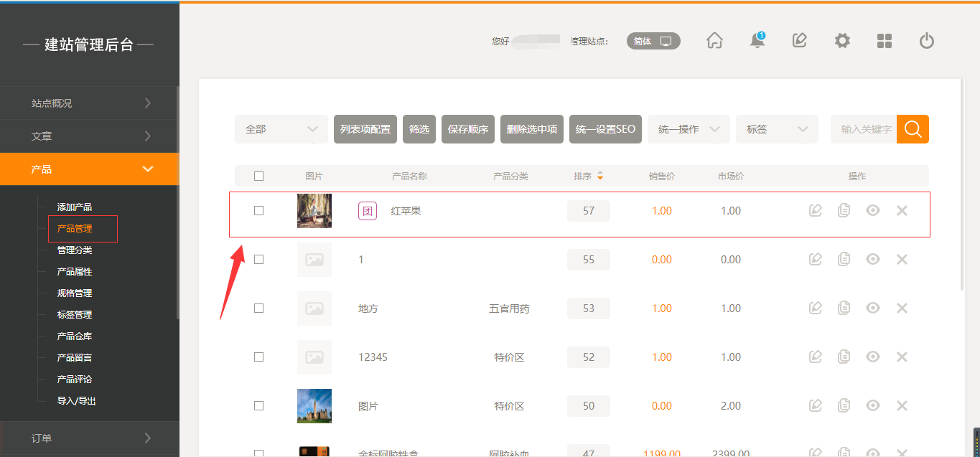Screen dimensions: 980x457
Task: Delete the 12345 product using X icon
Action: 902,357
